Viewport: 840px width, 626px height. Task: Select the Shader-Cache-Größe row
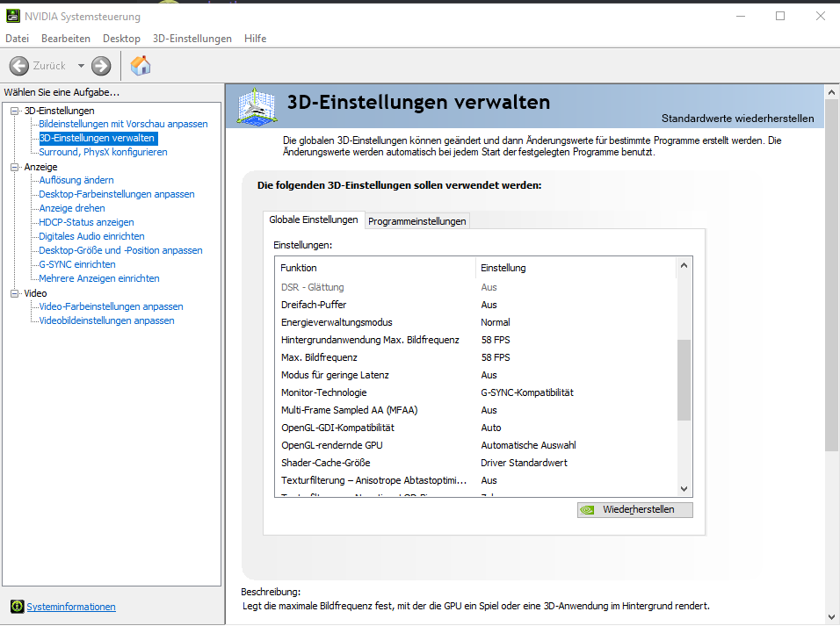click(475, 463)
